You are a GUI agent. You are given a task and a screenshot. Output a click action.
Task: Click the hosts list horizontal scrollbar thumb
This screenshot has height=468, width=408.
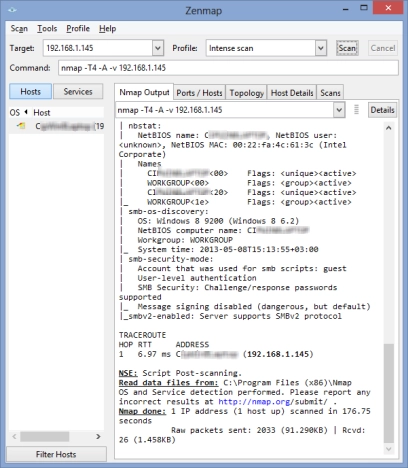45,436
